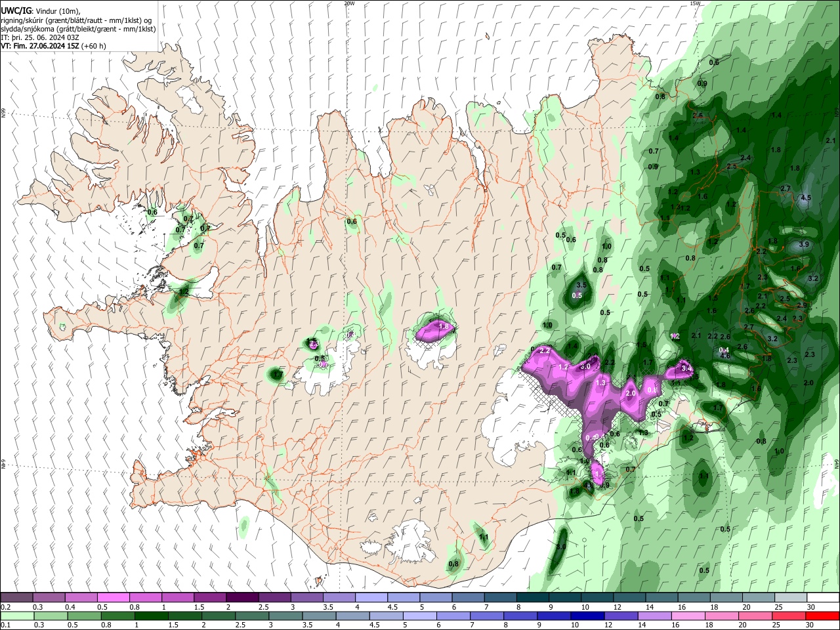The width and height of the screenshot is (840, 630).
Task: Pick the white snow swatch at 30
Action: [822, 597]
